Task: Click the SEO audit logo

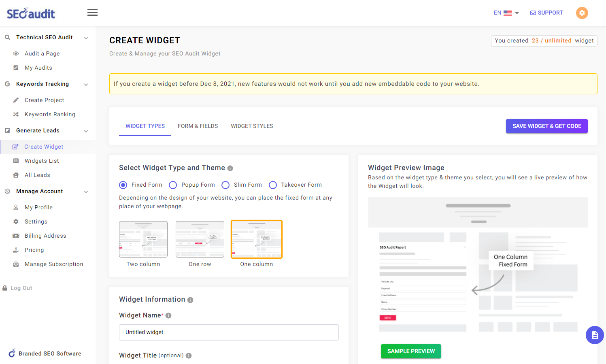Action: (x=31, y=13)
